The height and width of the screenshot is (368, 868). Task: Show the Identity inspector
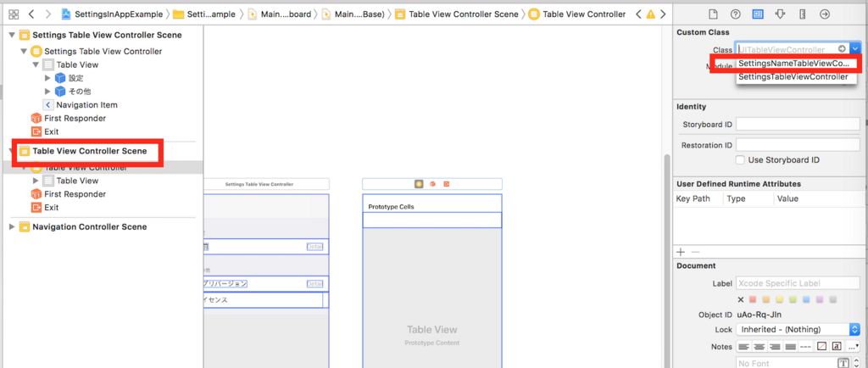(x=757, y=14)
